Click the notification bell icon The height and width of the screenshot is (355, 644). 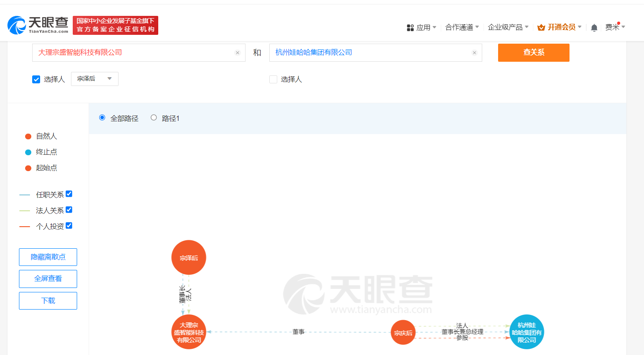pyautogui.click(x=594, y=27)
